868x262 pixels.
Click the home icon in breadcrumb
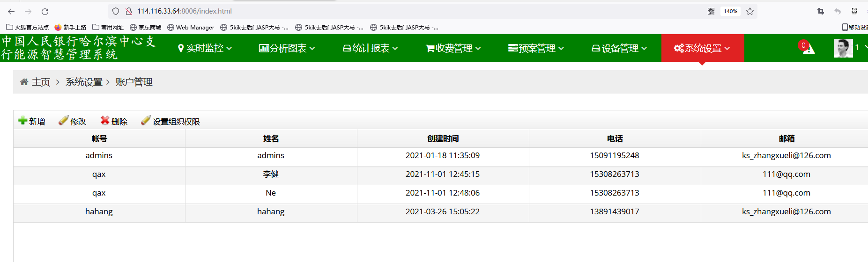coord(24,82)
